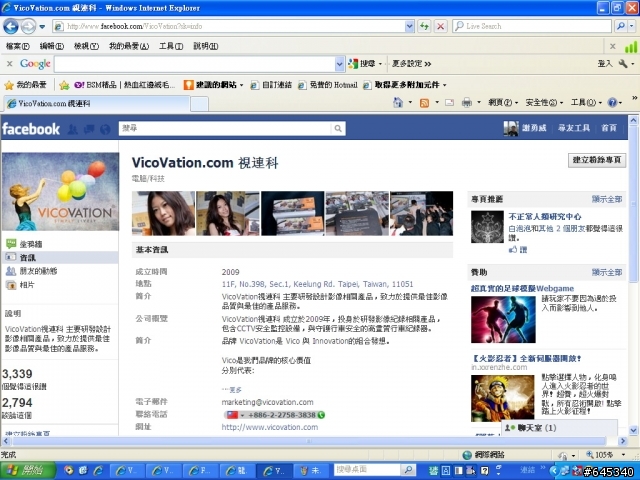
Task: Click Facebook friend requests icon
Action: (x=73, y=129)
